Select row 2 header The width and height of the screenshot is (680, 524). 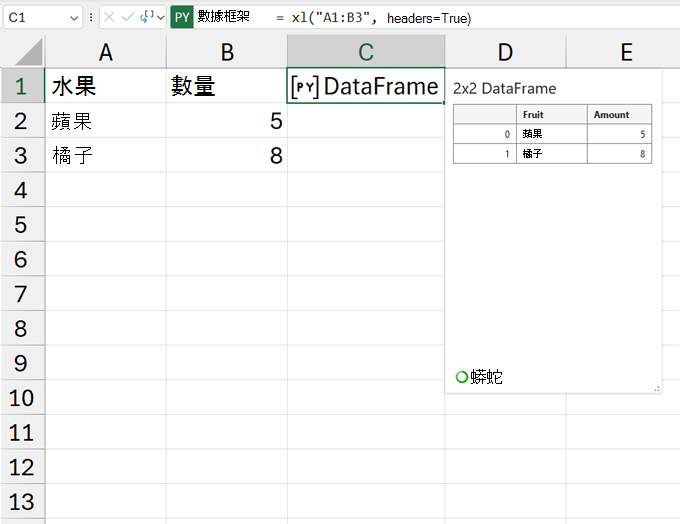(x=22, y=121)
